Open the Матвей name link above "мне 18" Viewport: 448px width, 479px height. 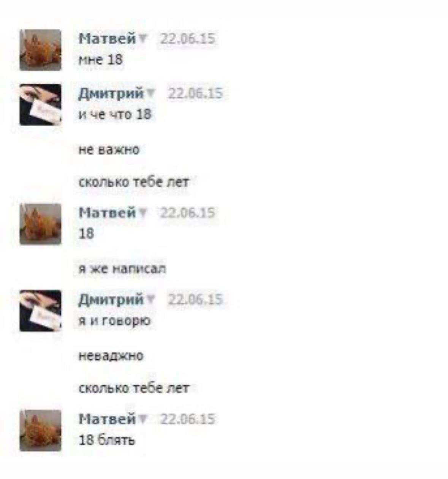(107, 38)
